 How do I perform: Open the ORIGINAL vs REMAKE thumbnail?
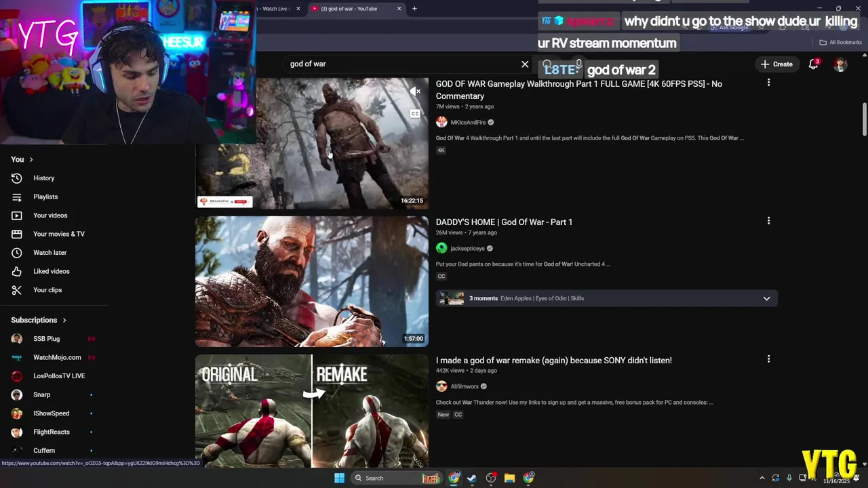312,411
